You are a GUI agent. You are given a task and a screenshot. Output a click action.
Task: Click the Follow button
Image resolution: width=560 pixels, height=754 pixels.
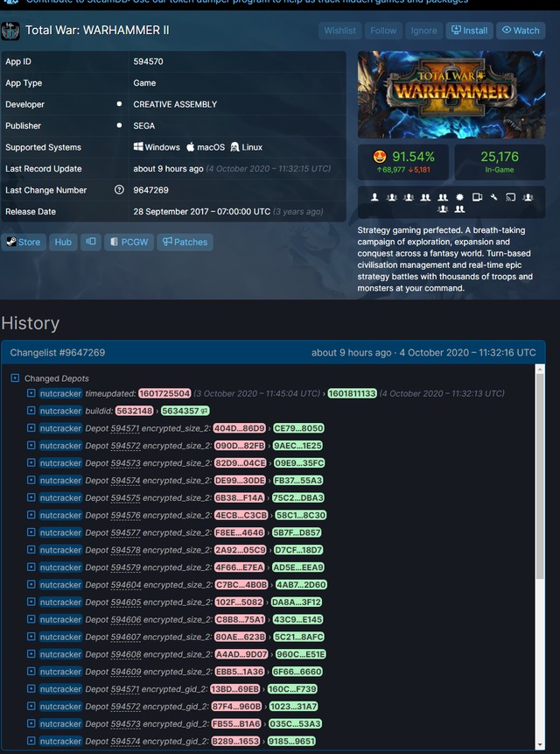[383, 31]
